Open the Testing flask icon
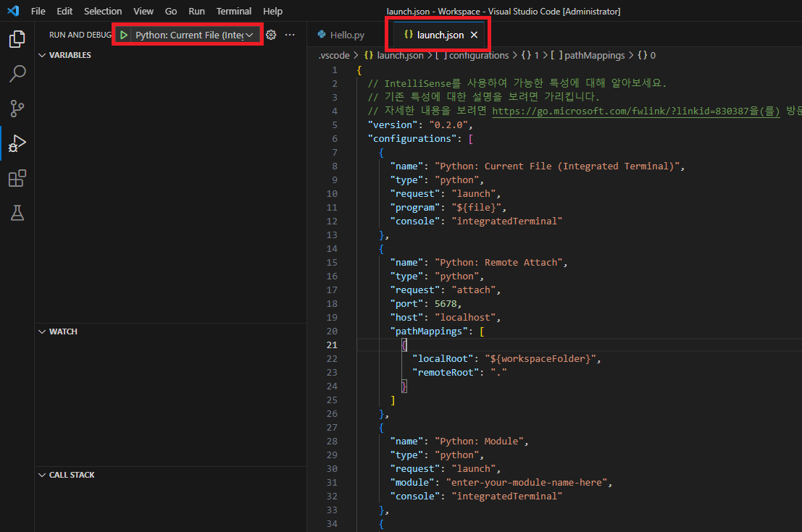The width and height of the screenshot is (802, 532). tap(17, 213)
